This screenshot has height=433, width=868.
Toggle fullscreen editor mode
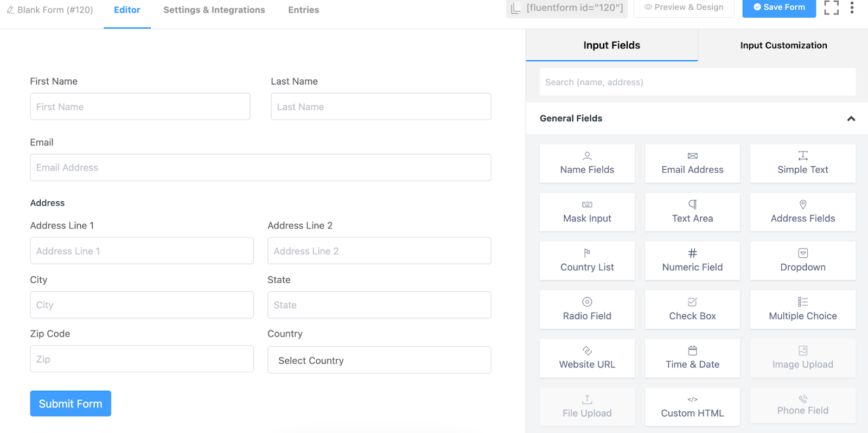pyautogui.click(x=831, y=8)
